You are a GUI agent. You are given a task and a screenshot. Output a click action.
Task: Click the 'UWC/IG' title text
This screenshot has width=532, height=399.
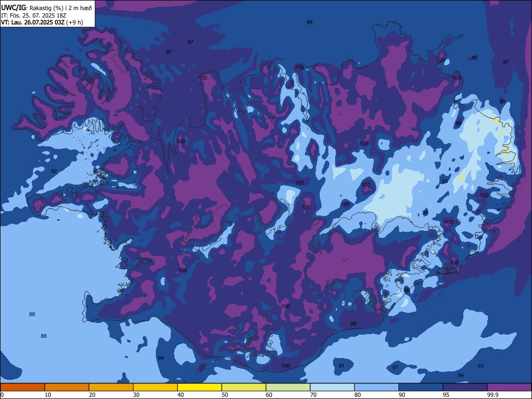pyautogui.click(x=13, y=8)
